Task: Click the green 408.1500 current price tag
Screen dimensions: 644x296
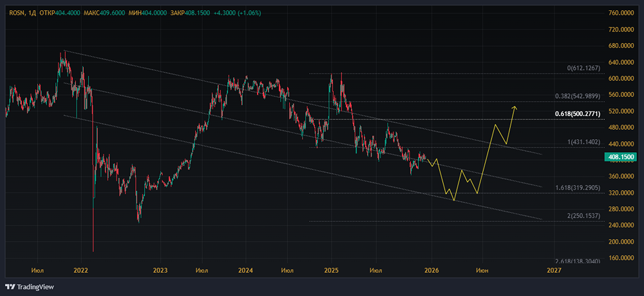Action: pos(621,157)
